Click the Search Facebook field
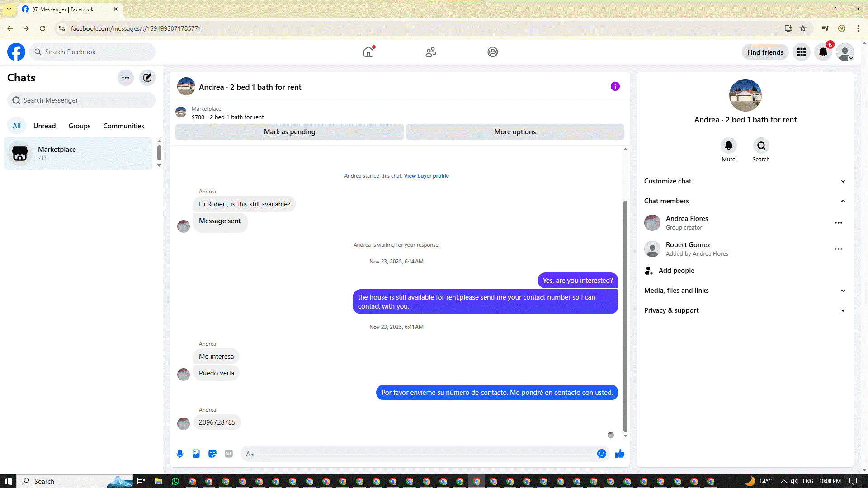Viewport: 868px width, 488px height. tap(93, 52)
